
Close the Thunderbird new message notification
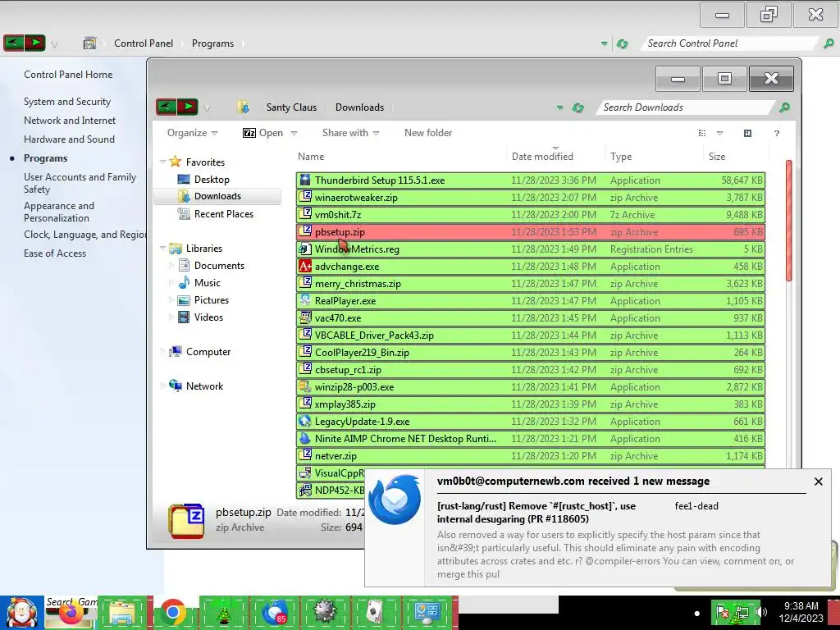coord(819,482)
